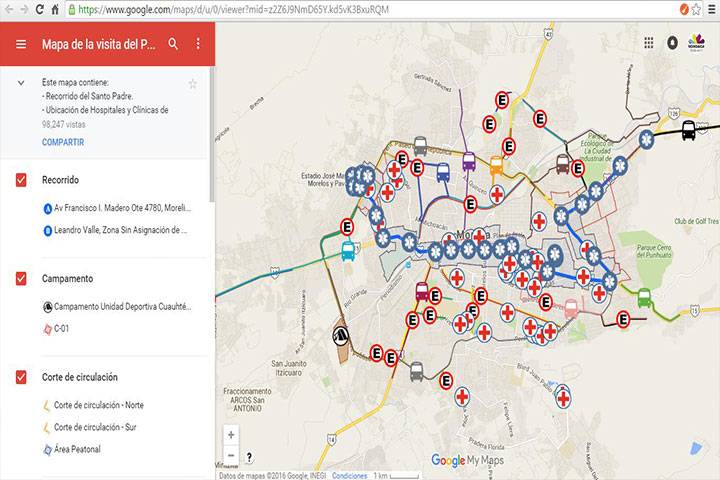
Task: Open the hamburger menu in red header
Action: coord(21,44)
